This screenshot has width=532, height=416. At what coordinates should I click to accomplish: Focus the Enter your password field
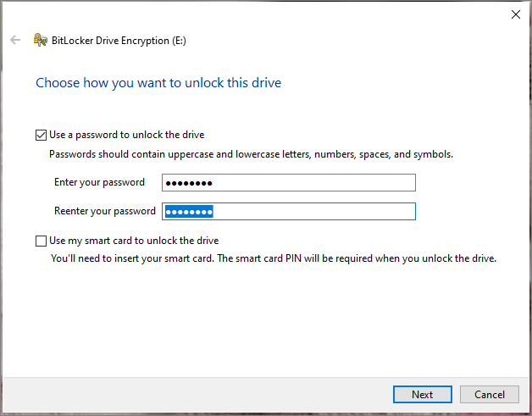[289, 182]
